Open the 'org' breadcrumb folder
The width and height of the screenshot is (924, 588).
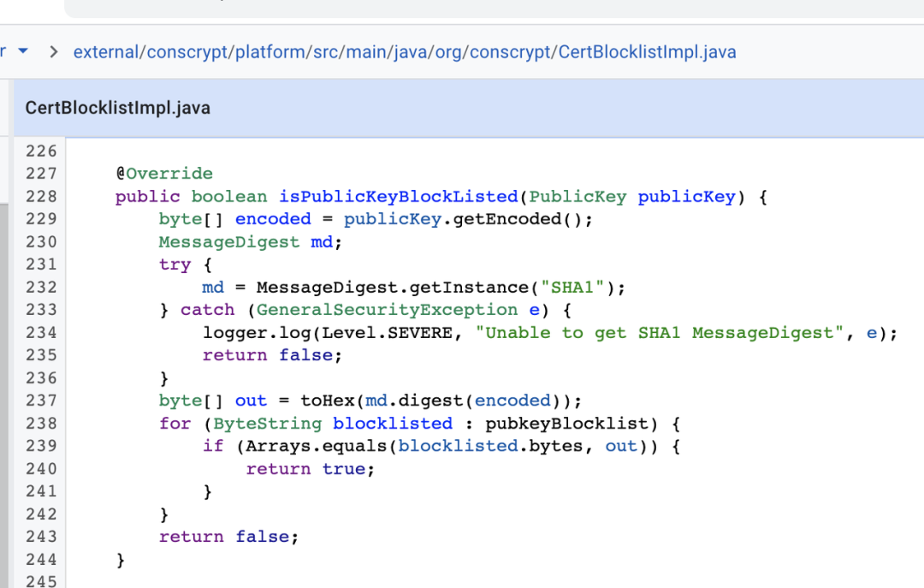[x=448, y=52]
